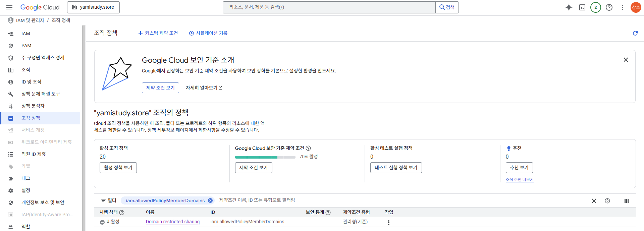Click the IAM 및 관리자 breadcrumb
This screenshot has width=644, height=231.
click(x=30, y=20)
